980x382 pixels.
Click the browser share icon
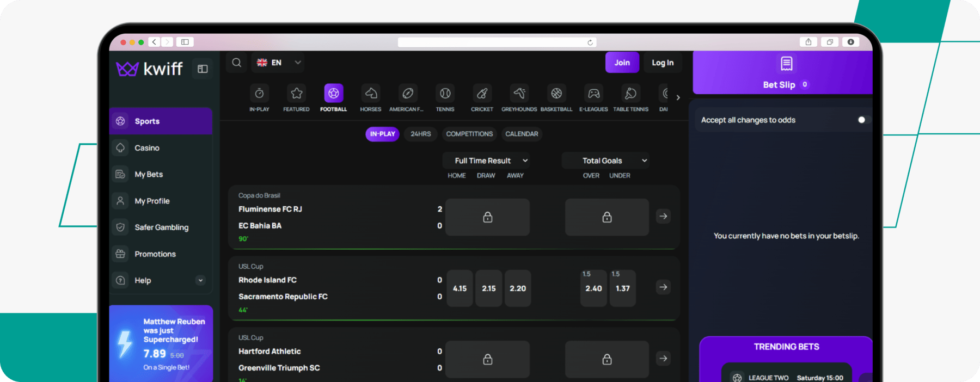[x=808, y=42]
